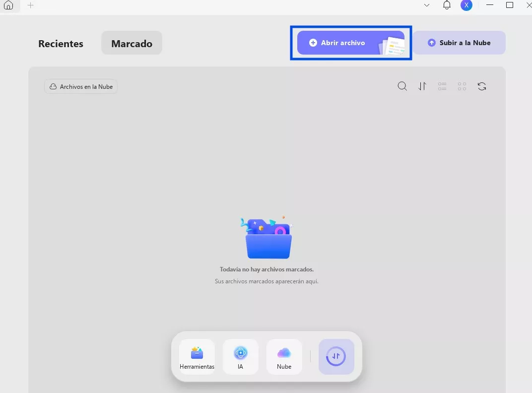532x393 pixels.
Task: Click the Abrir archivo button
Action: coord(351,43)
